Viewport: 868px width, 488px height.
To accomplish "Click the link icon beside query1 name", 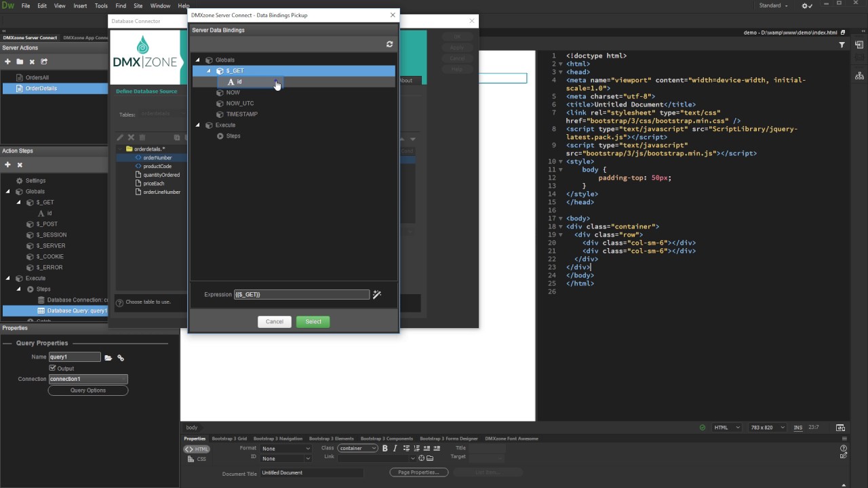I will (x=121, y=358).
